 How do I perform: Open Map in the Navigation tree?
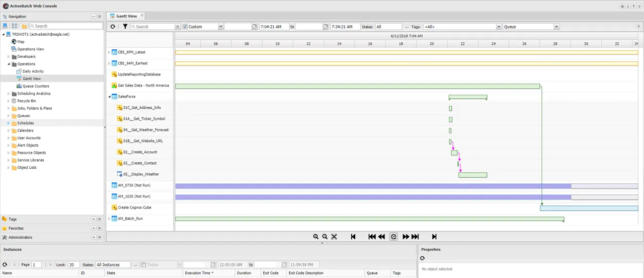21,42
